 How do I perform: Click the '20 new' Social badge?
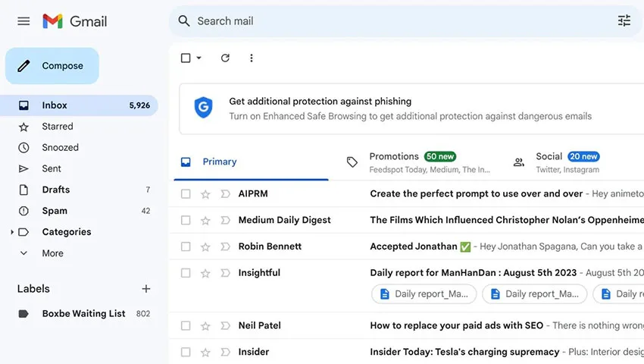pos(583,157)
